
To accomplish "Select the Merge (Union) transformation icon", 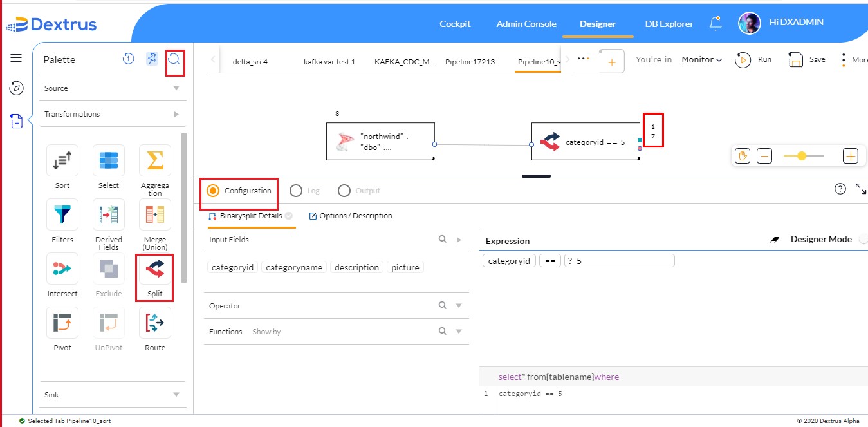I will point(155,214).
